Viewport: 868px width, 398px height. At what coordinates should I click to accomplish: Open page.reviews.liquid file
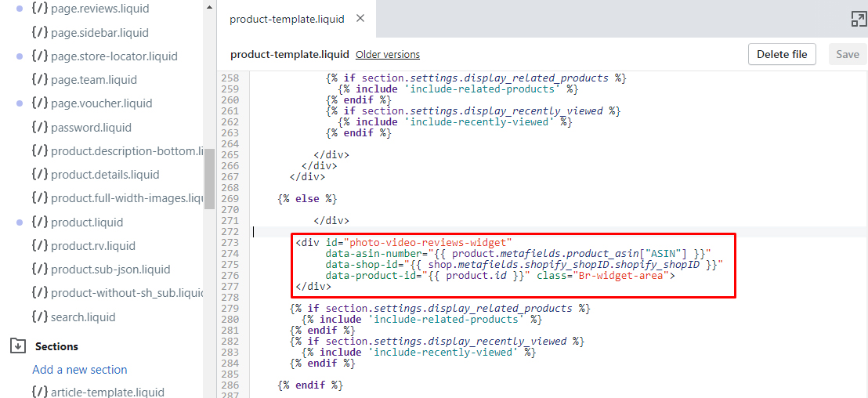pos(99,9)
